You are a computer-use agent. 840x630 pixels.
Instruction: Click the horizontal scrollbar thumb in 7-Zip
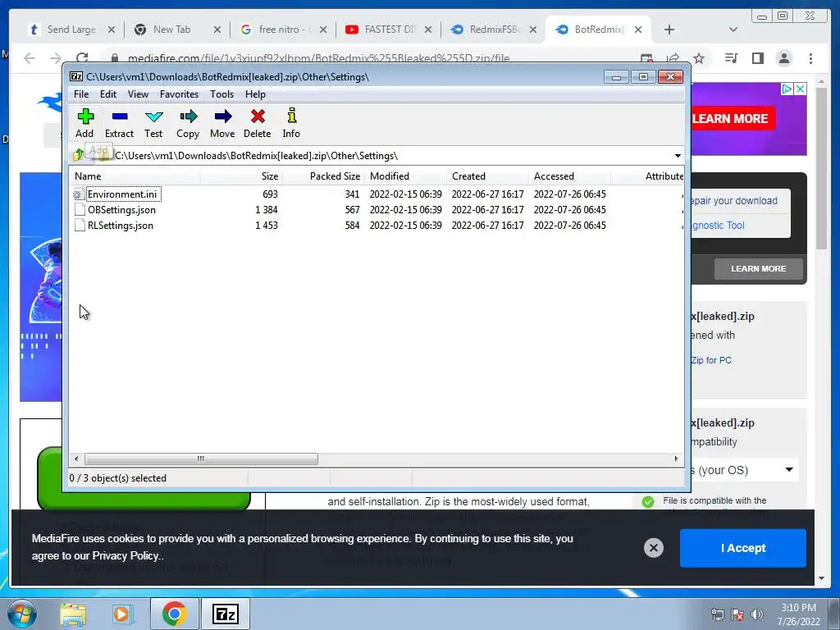tap(201, 459)
